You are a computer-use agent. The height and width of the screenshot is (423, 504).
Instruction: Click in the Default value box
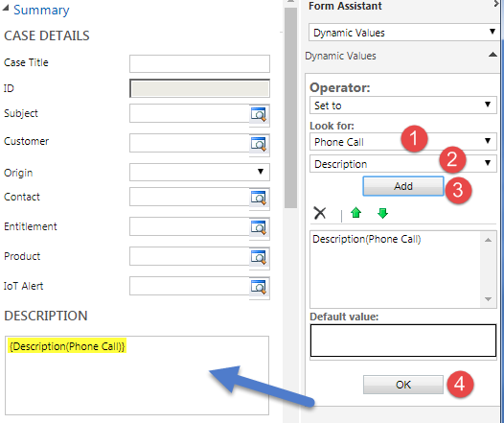tap(403, 341)
